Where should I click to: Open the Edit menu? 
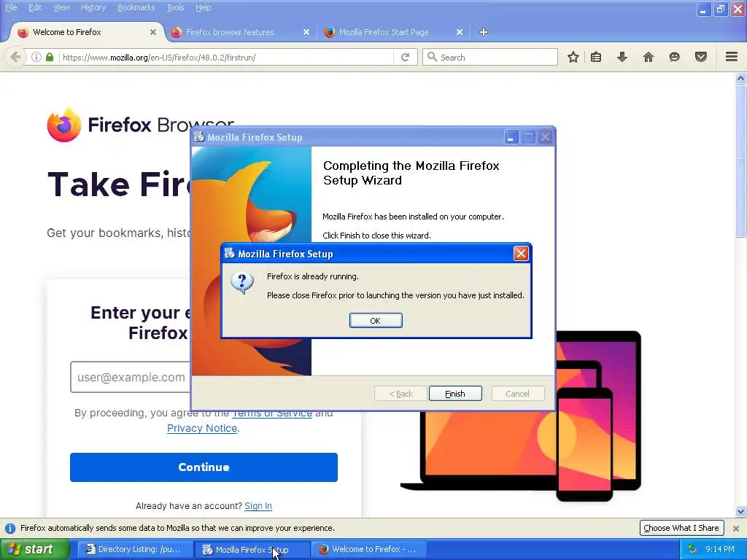pyautogui.click(x=35, y=7)
